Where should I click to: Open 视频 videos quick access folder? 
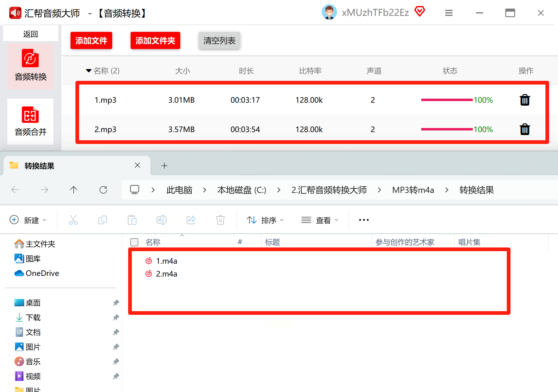click(x=28, y=376)
